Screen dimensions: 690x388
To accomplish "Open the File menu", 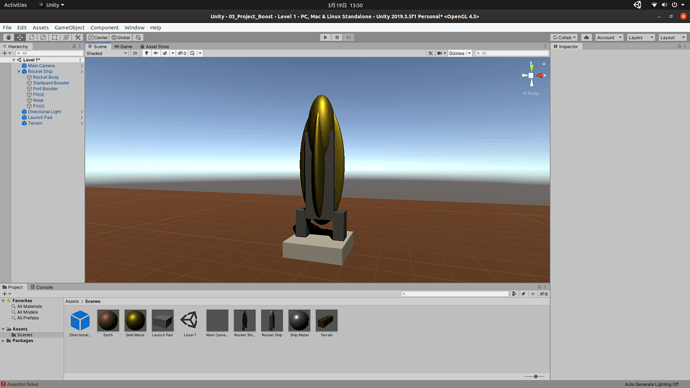I will [7, 27].
